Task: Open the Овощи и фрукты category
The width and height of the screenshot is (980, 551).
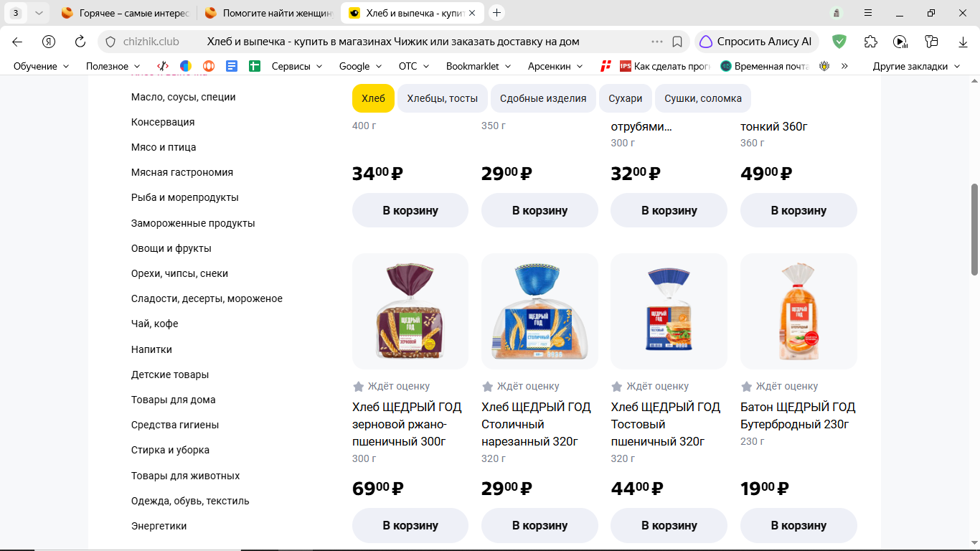Action: tap(171, 248)
